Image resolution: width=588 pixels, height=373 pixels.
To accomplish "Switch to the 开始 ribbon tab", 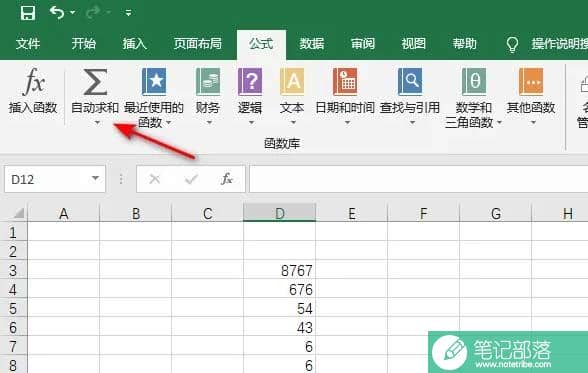I will [84, 44].
